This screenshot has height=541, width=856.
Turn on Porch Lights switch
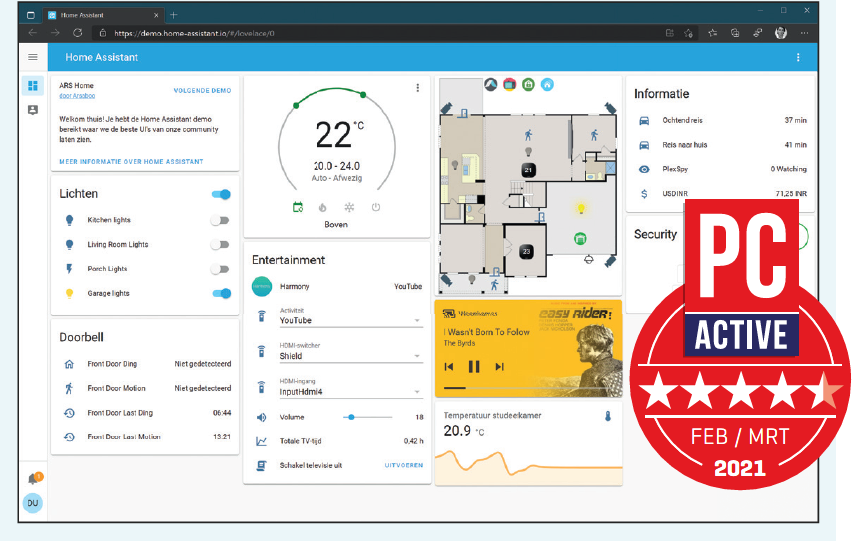[x=220, y=269]
